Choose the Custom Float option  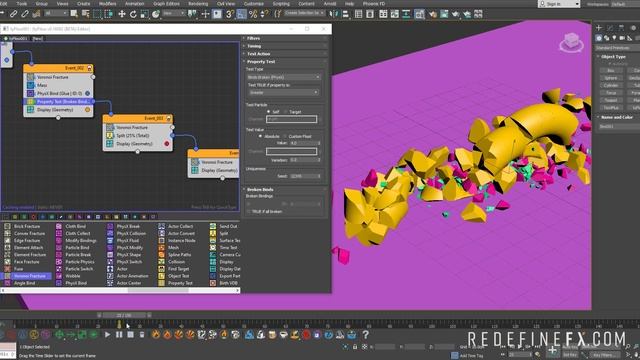tap(285, 136)
